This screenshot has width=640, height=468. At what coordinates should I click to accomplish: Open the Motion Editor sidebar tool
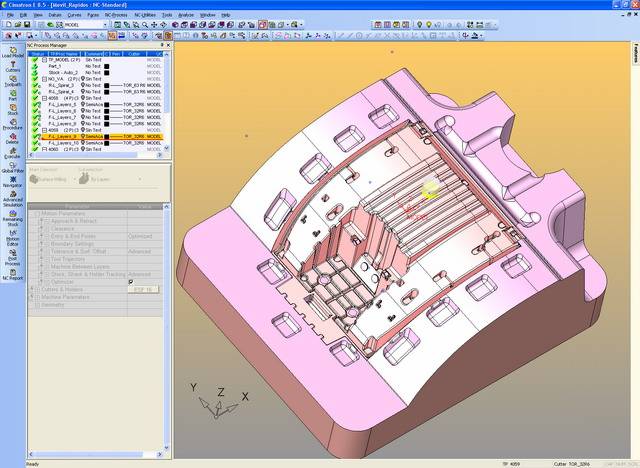[13, 238]
